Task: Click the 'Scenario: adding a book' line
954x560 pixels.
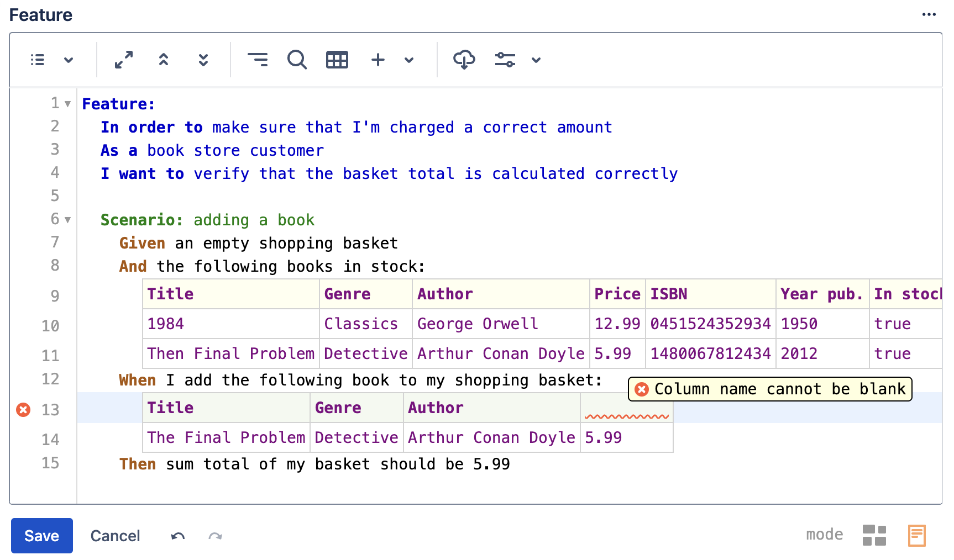Action: [207, 220]
